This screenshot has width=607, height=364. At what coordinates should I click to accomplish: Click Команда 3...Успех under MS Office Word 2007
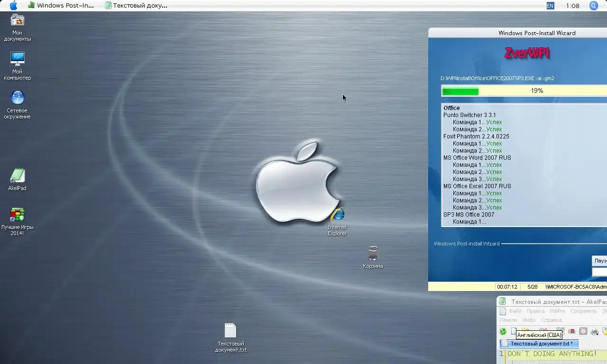(477, 179)
